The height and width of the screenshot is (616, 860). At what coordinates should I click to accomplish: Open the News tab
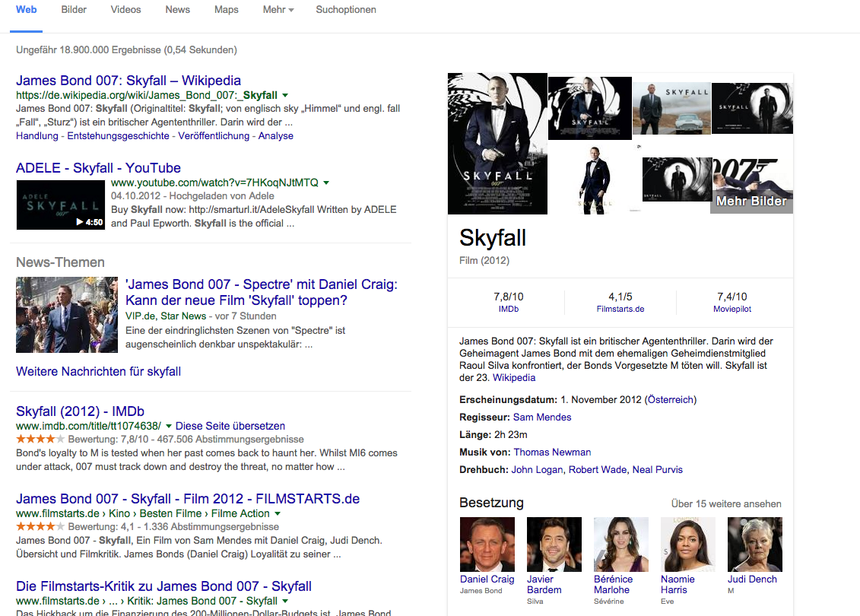pos(178,10)
